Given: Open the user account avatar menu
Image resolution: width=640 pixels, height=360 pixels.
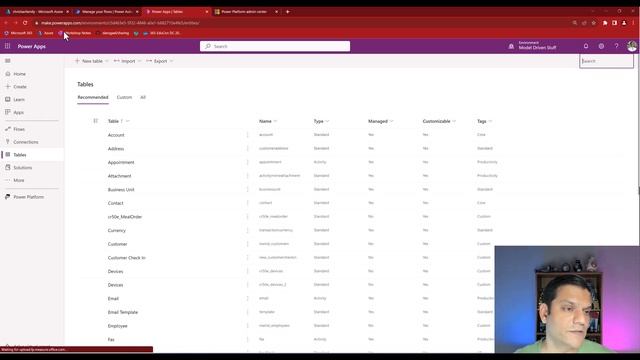Looking at the screenshot, I should [x=632, y=46].
